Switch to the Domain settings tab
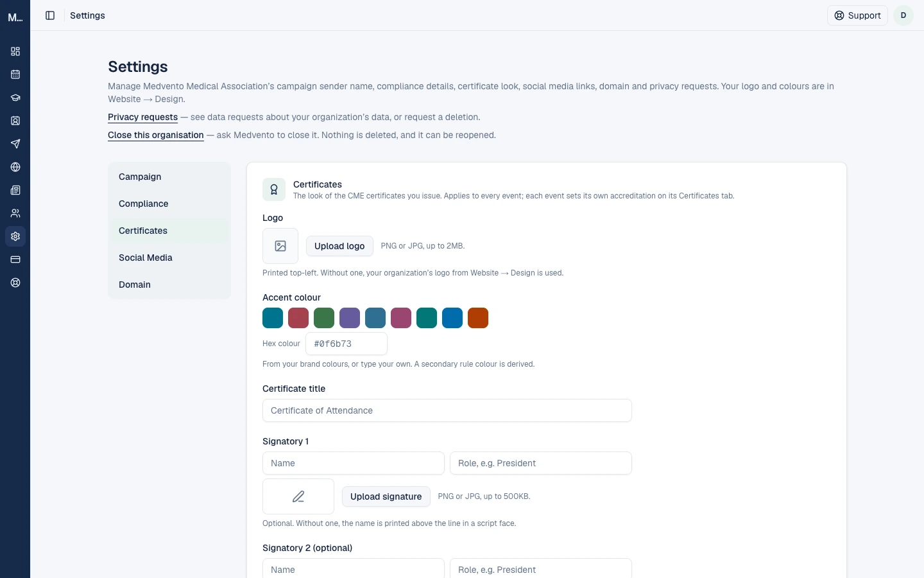Image resolution: width=924 pixels, height=578 pixels. 169,285
